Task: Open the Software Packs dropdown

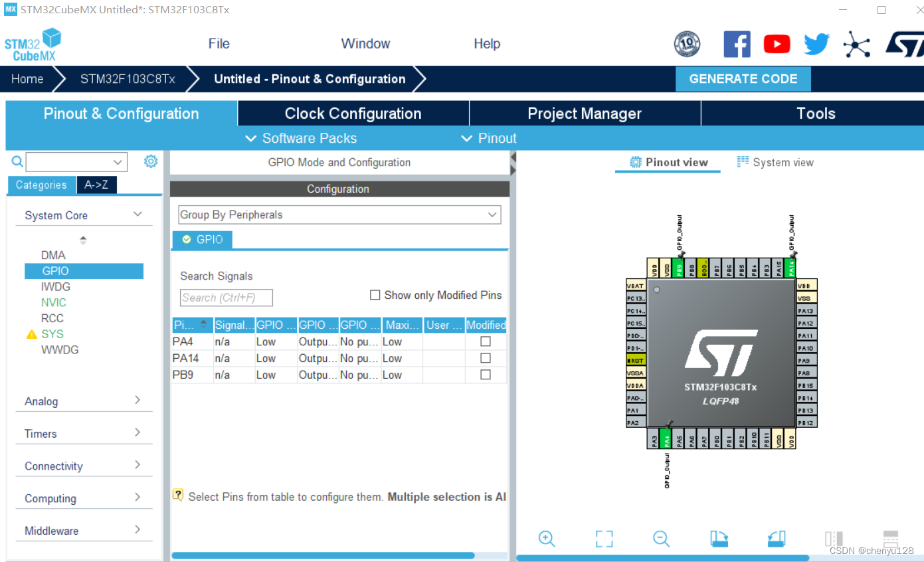Action: [x=301, y=138]
